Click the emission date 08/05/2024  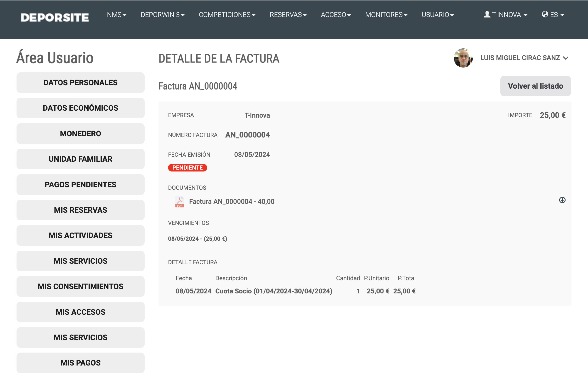click(252, 155)
